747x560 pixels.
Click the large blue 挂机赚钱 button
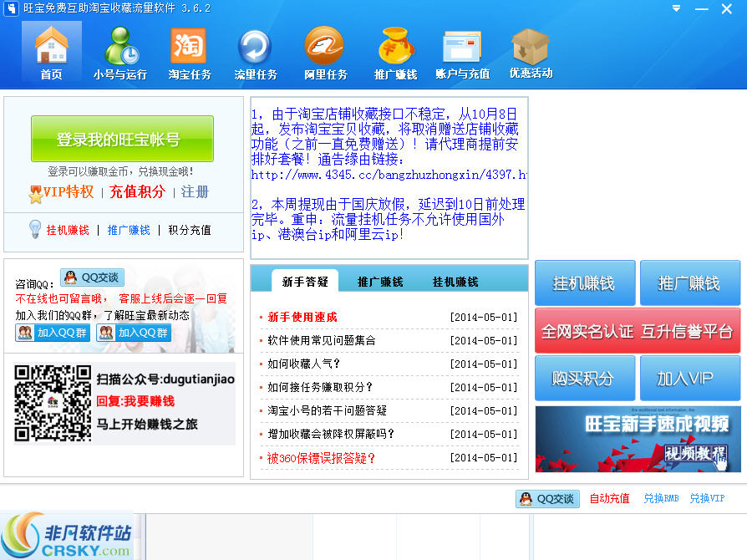pos(585,283)
